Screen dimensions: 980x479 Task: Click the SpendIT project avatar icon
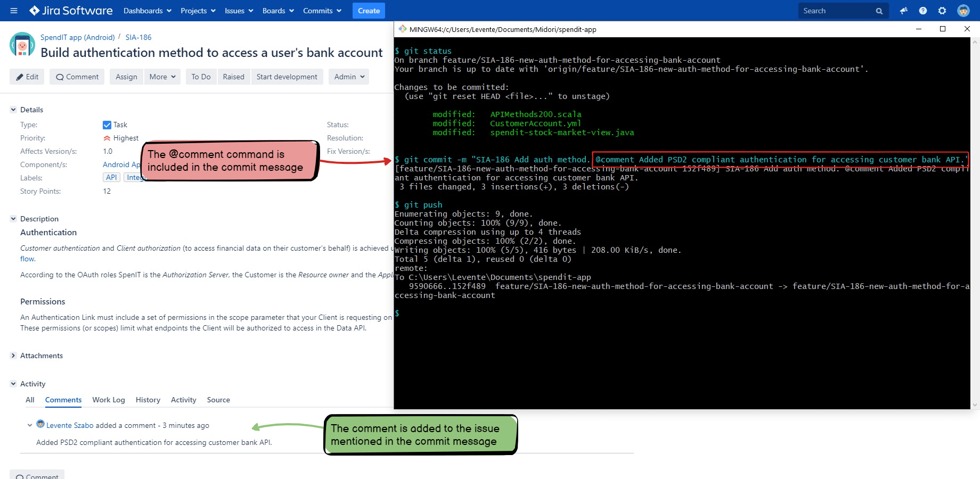[22, 45]
